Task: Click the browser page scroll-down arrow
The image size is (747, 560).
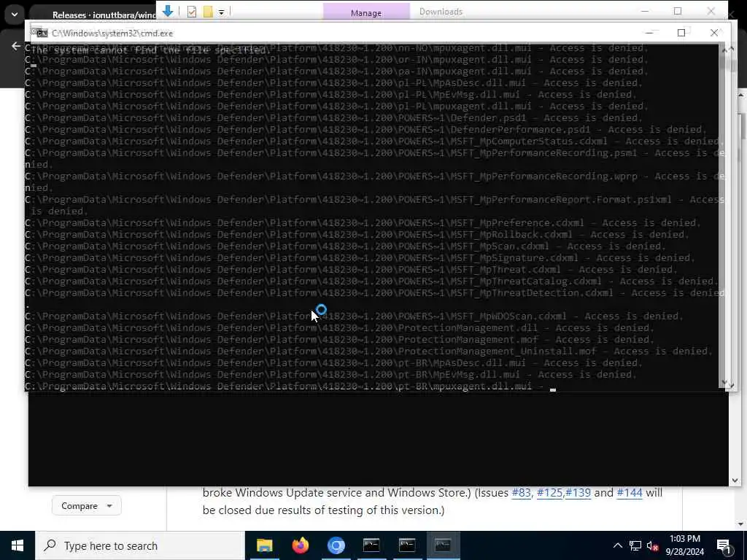Action: pyautogui.click(x=741, y=524)
